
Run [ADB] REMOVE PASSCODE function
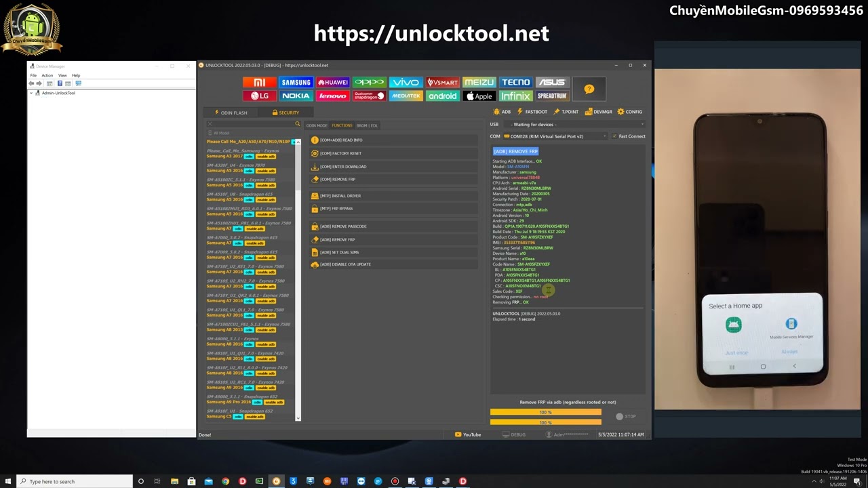coord(394,226)
